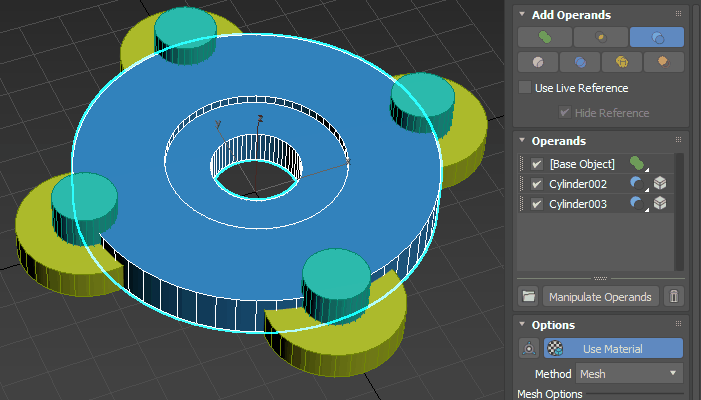
Task: Select the Split boolean operation button
Action: (x=664, y=62)
